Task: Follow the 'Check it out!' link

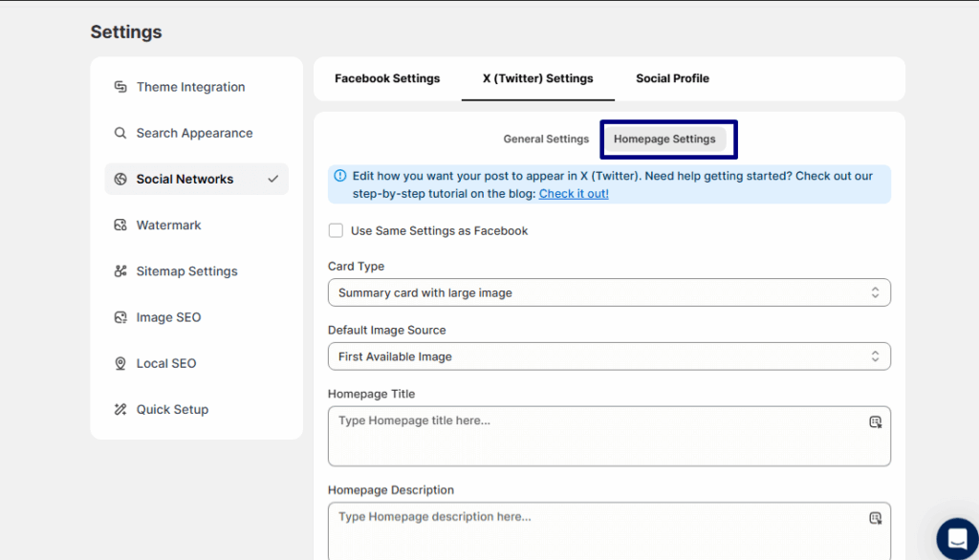Action: [574, 194]
